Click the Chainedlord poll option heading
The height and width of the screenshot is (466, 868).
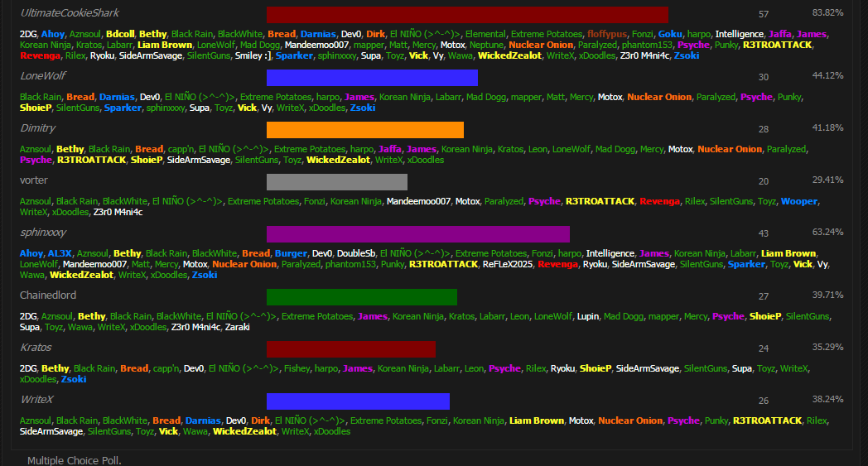point(48,295)
